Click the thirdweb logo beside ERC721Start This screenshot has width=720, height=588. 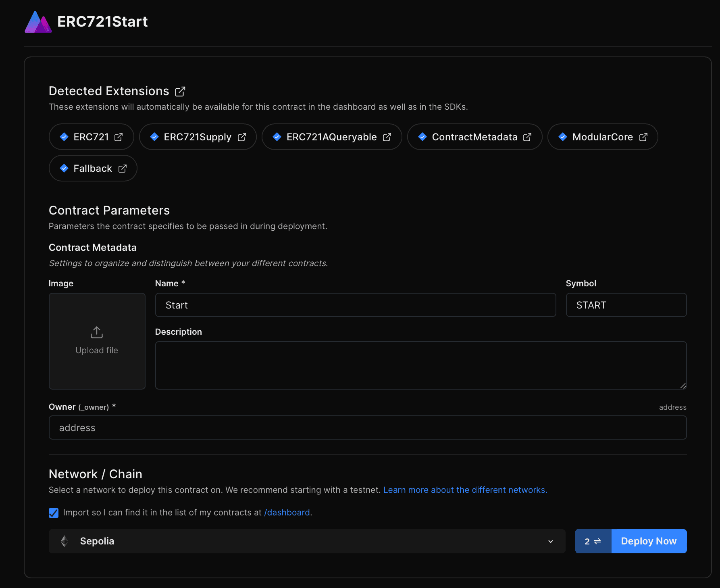pyautogui.click(x=38, y=22)
